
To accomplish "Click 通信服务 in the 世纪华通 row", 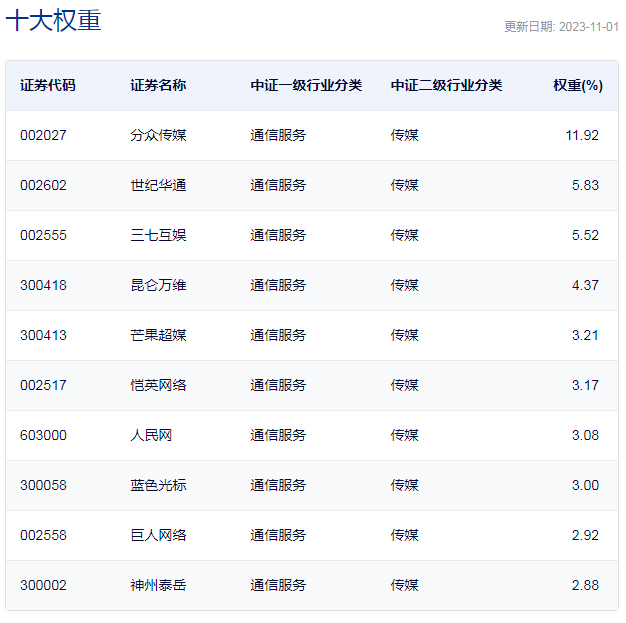I will pyautogui.click(x=278, y=186).
